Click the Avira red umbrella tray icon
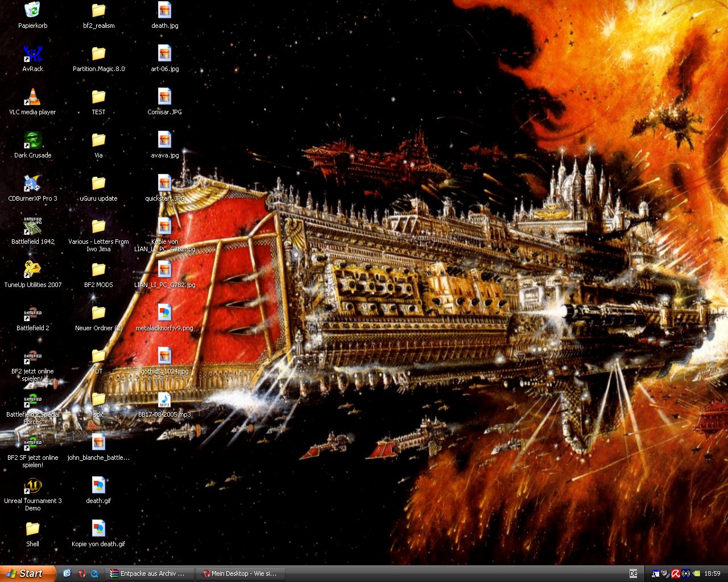Image resolution: width=728 pixels, height=582 pixels. tap(675, 573)
